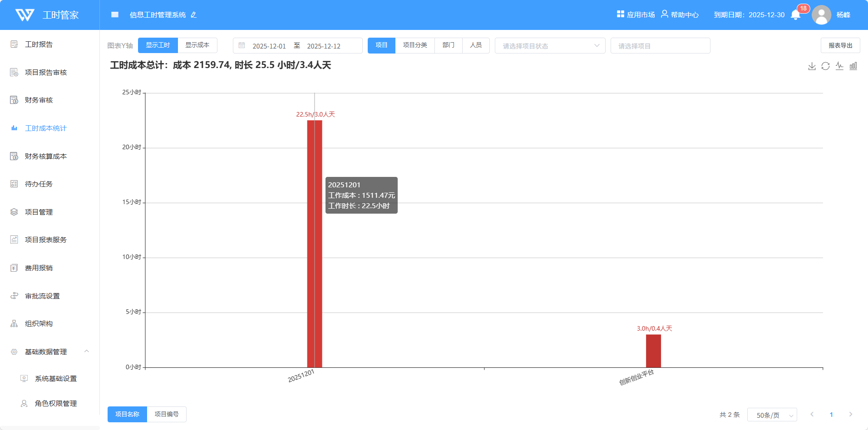Click the 请选择项目 input field
This screenshot has width=868, height=430.
point(660,46)
